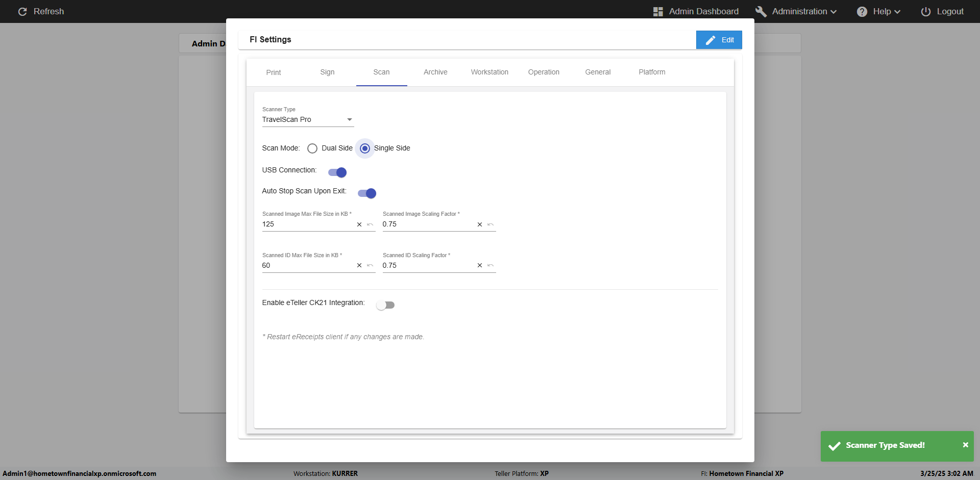980x480 pixels.
Task: Switch to the Archive tab
Action: tap(435, 72)
